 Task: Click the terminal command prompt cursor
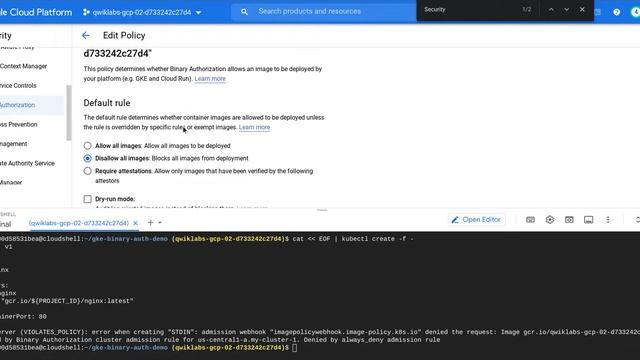pyautogui.click(x=295, y=348)
